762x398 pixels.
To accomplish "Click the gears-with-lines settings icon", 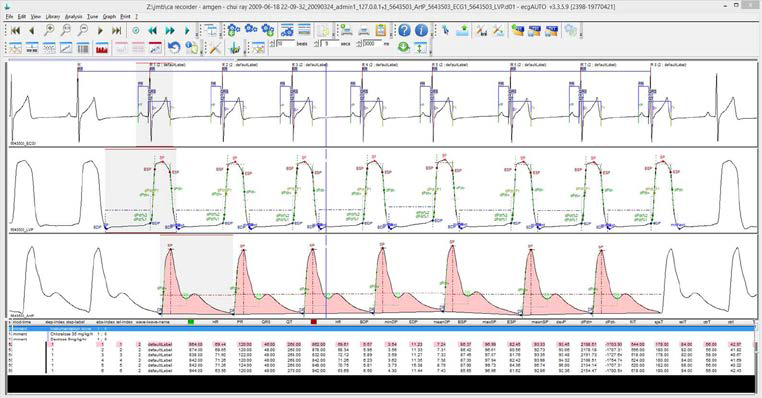I will pos(287,30).
